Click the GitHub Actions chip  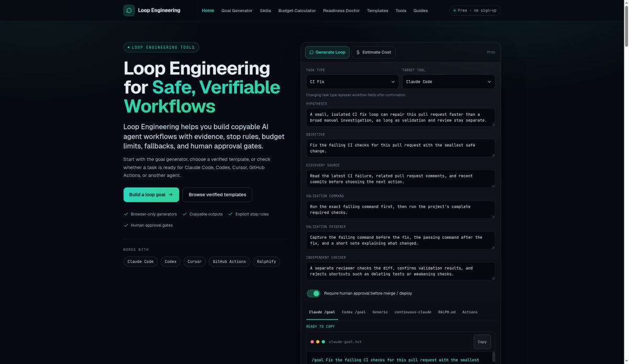pyautogui.click(x=229, y=261)
